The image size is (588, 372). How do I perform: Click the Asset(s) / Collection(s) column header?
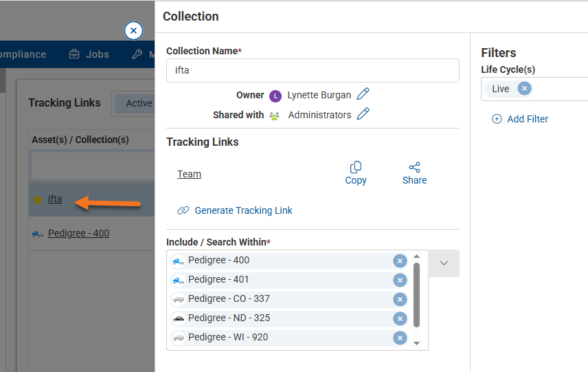(80, 140)
